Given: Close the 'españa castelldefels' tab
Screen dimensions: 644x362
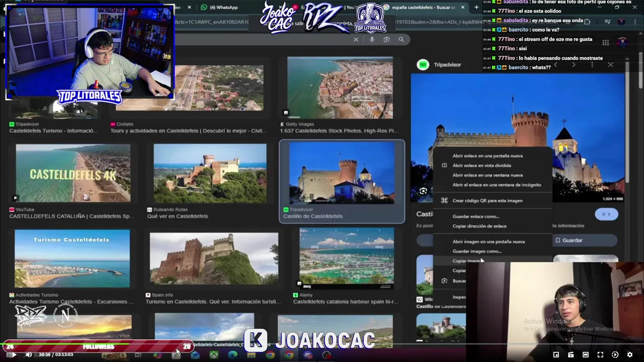Looking at the screenshot, I should (463, 7).
